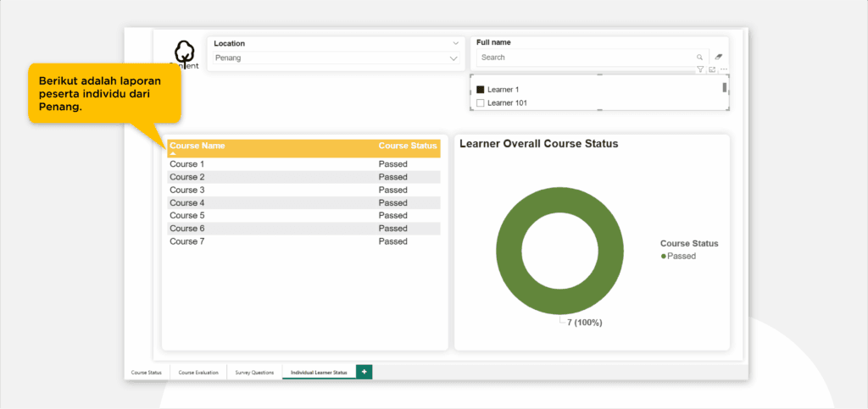Select the Course 3 row

pyautogui.click(x=304, y=191)
